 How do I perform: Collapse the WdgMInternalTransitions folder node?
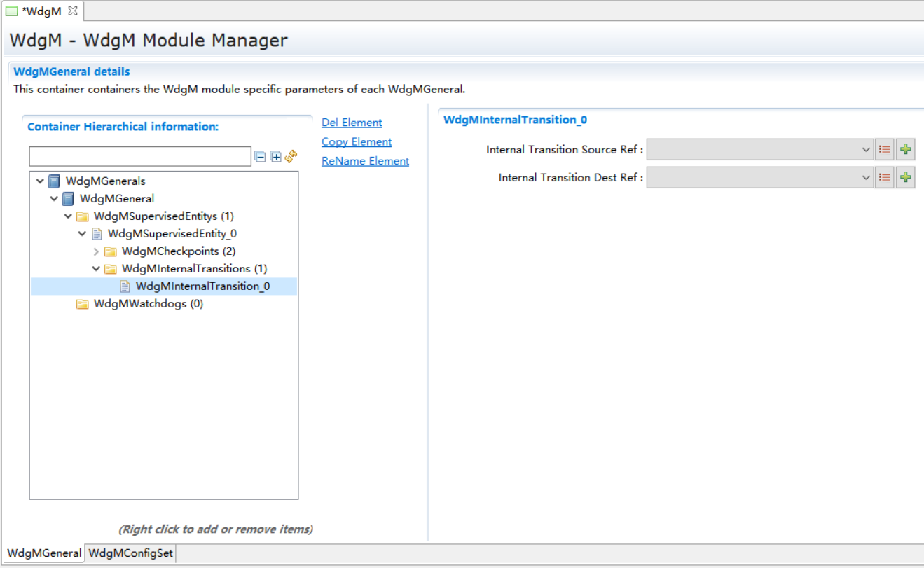pos(96,269)
